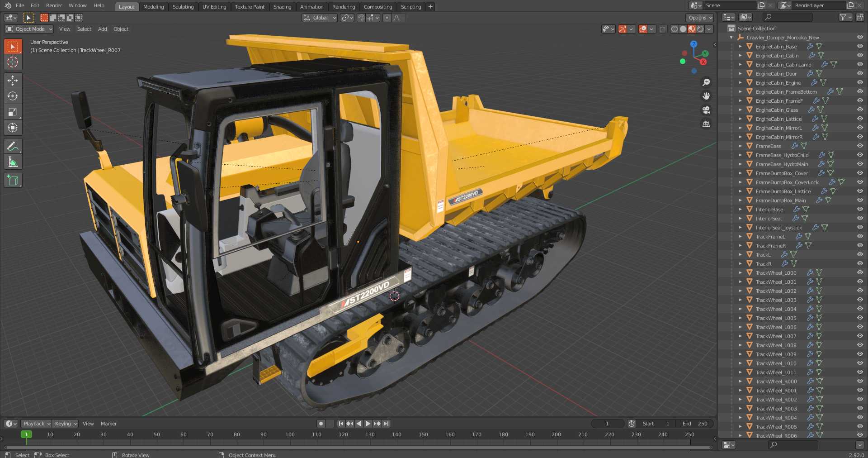
Task: Switch to rendered viewport shading
Action: click(700, 29)
